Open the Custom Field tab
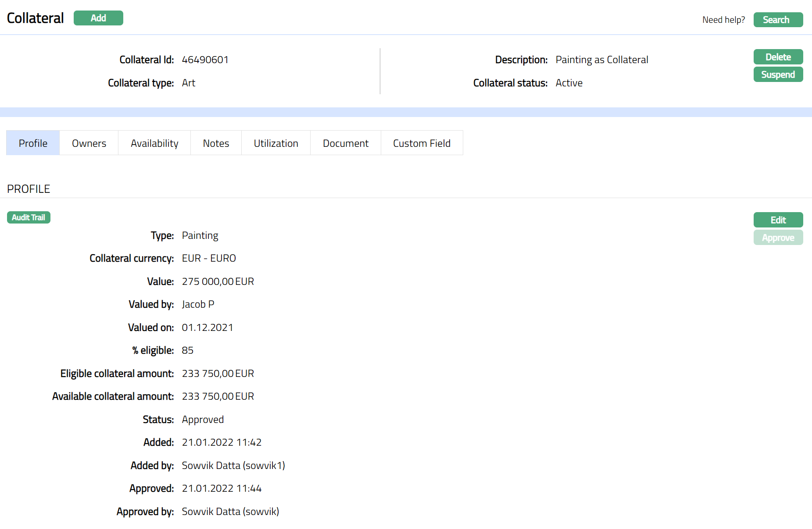This screenshot has width=812, height=529. click(422, 143)
